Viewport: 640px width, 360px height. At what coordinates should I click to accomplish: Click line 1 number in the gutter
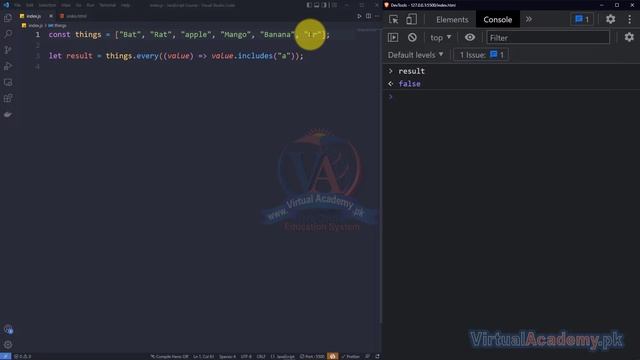[38, 35]
